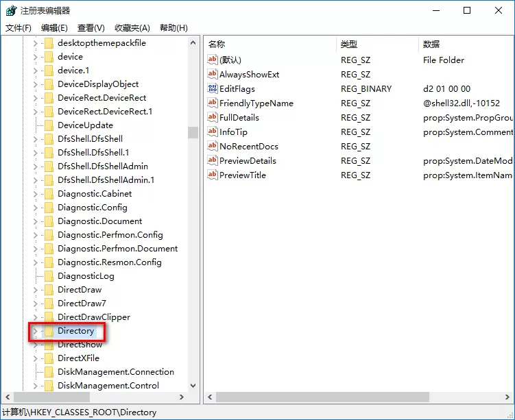Click the folder icon of DirectXFile key
This screenshot has height=420, width=515.
[x=49, y=358]
